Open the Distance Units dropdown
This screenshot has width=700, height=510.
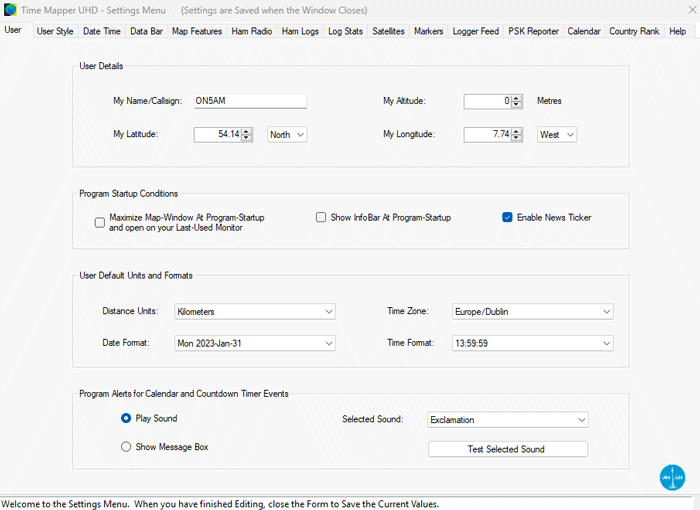pyautogui.click(x=255, y=312)
